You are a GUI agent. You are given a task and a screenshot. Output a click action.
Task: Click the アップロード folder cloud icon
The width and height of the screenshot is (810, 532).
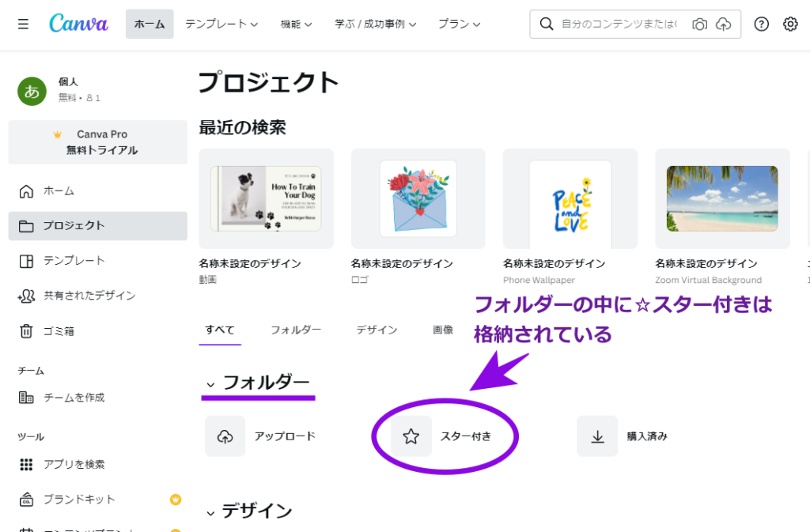click(x=225, y=436)
